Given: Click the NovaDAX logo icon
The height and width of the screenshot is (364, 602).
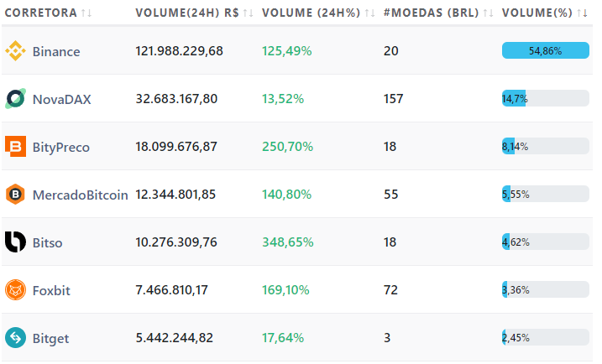Looking at the screenshot, I should tap(15, 99).
